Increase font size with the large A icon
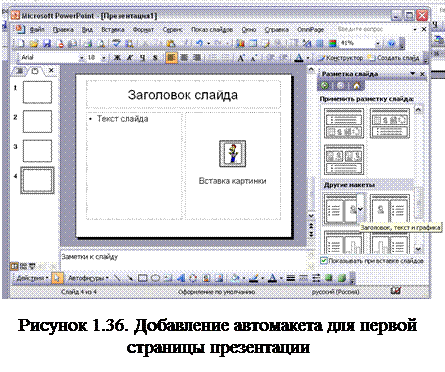The image size is (445, 372). click(241, 58)
